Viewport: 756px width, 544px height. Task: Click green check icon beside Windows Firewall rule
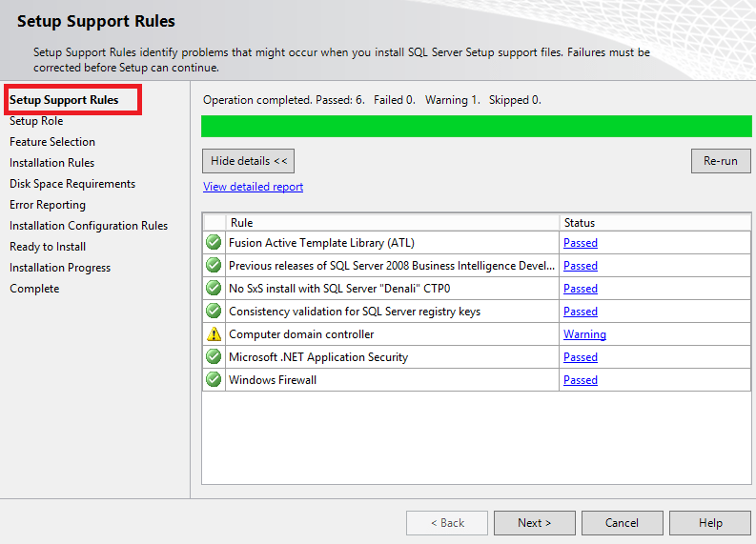[214, 380]
